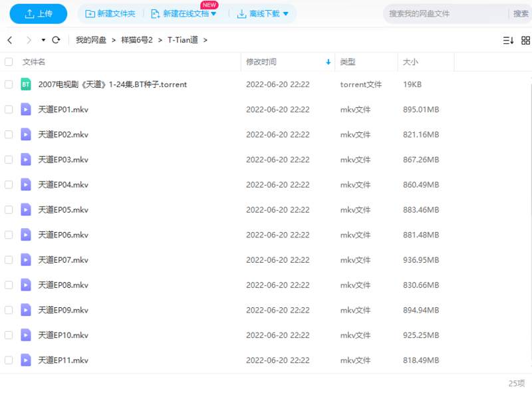Click the 天道EP06.mkv video file icon
This screenshot has width=532, height=393.
(x=26, y=235)
